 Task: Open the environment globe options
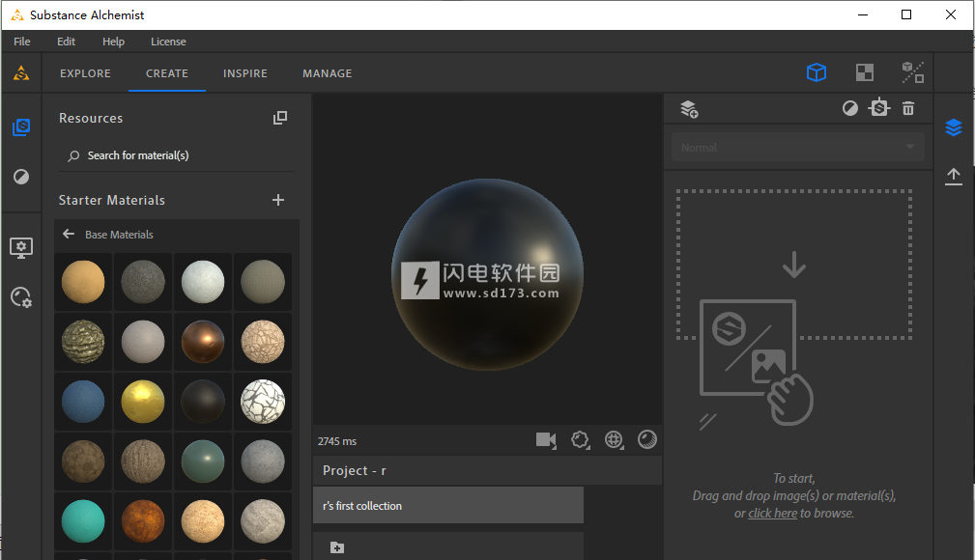pos(614,440)
